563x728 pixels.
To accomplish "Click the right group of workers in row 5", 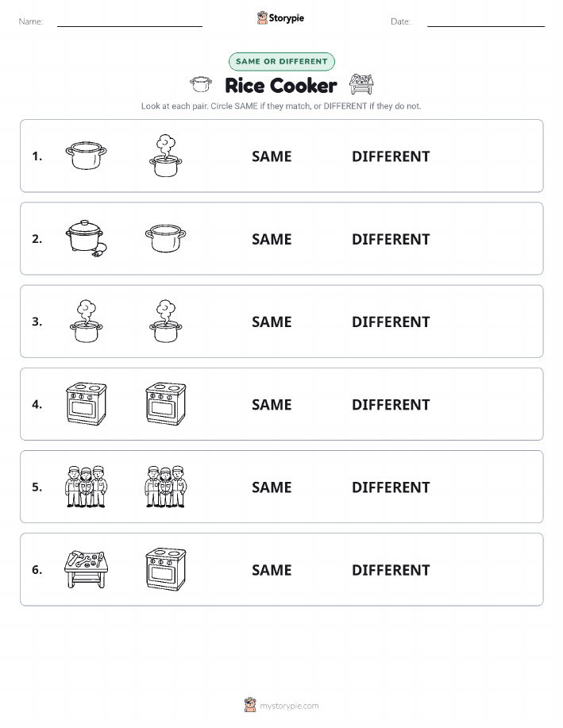I will tap(166, 487).
